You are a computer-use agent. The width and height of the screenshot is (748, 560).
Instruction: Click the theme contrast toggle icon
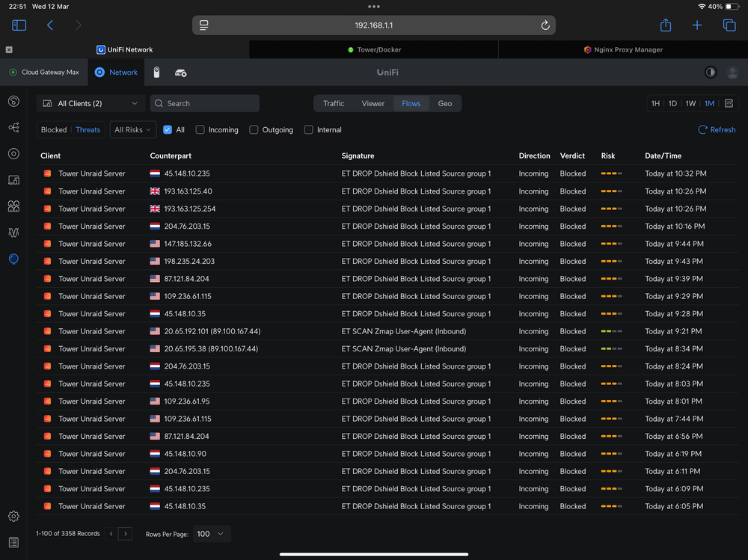[x=711, y=72]
